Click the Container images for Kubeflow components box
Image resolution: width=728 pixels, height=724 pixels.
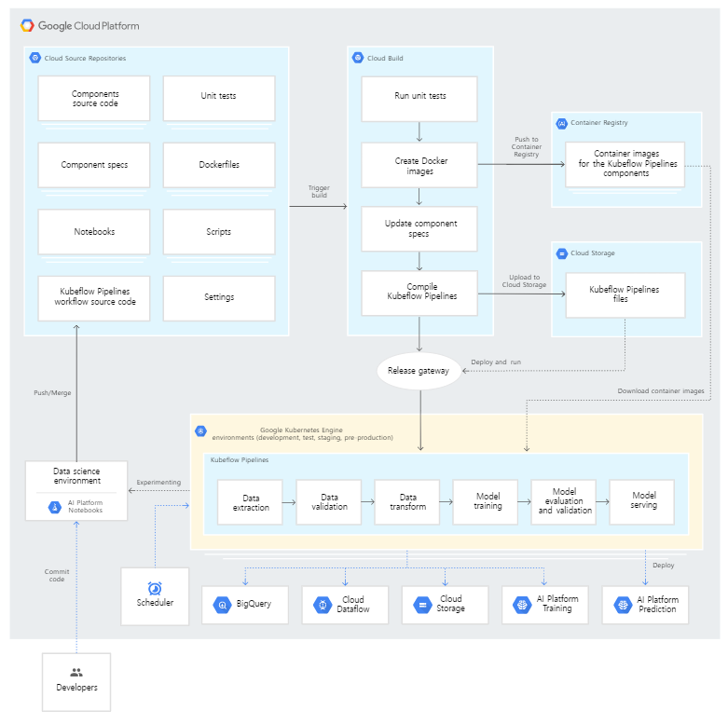(x=625, y=164)
